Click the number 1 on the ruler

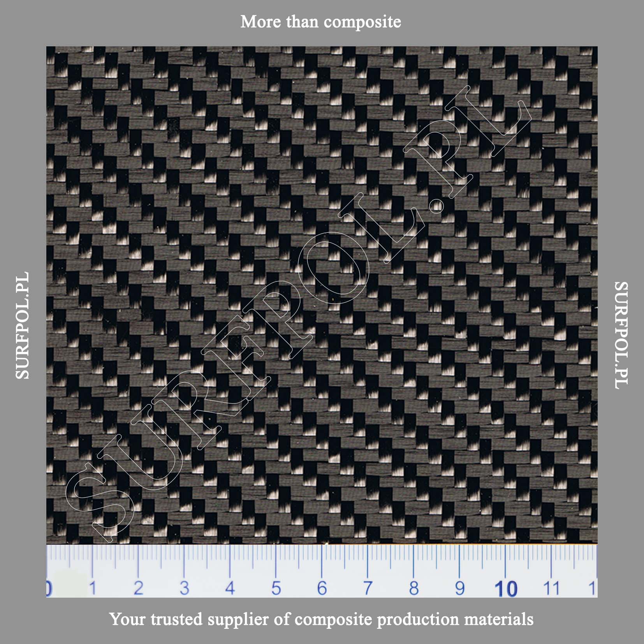(93, 588)
